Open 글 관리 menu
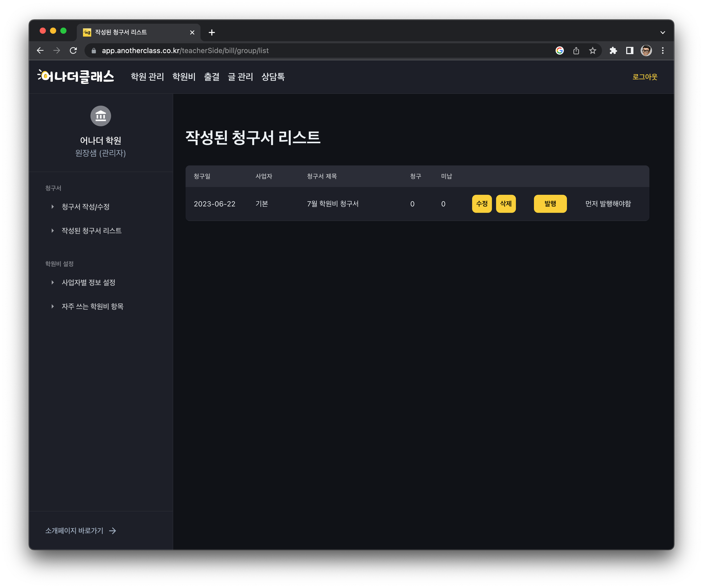The image size is (703, 588). (x=240, y=77)
